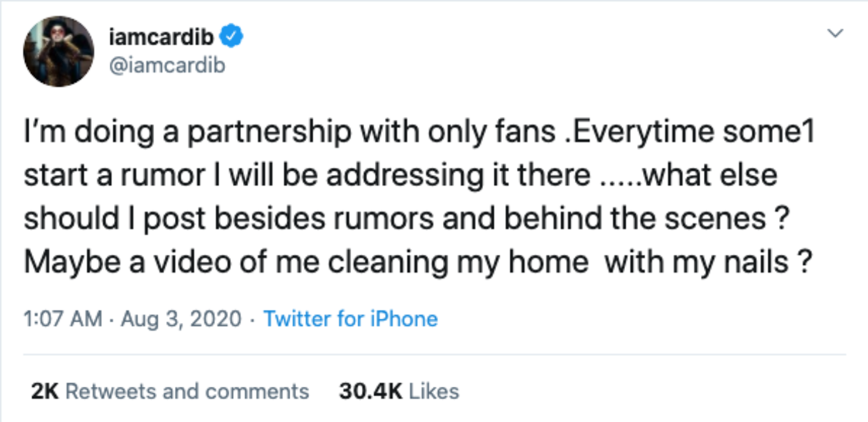Click the line mentioning addressing a rumor

click(401, 176)
